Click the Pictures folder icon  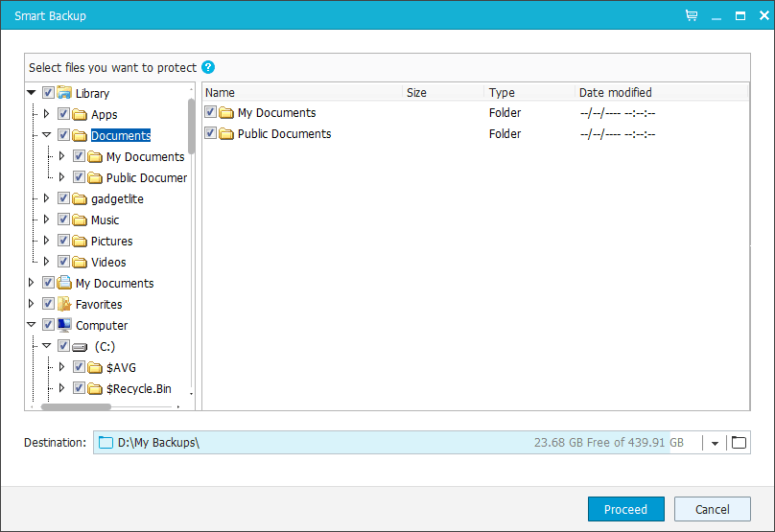[80, 241]
